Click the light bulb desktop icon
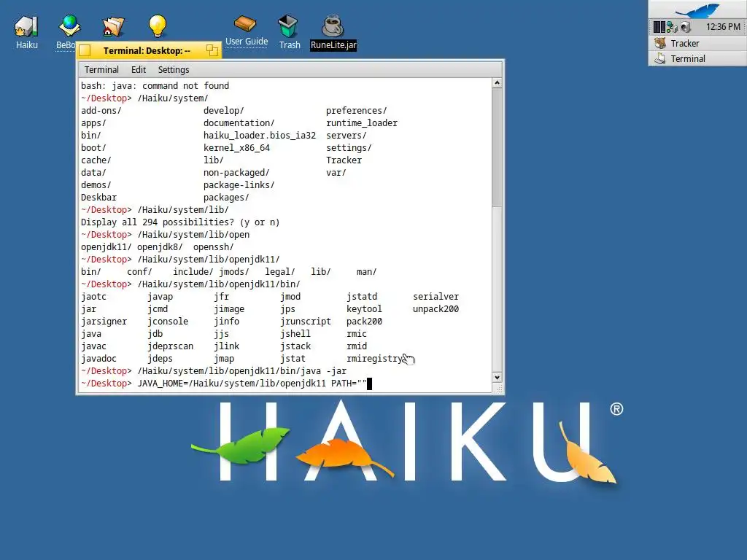Screen dimensions: 747x560 [158, 26]
